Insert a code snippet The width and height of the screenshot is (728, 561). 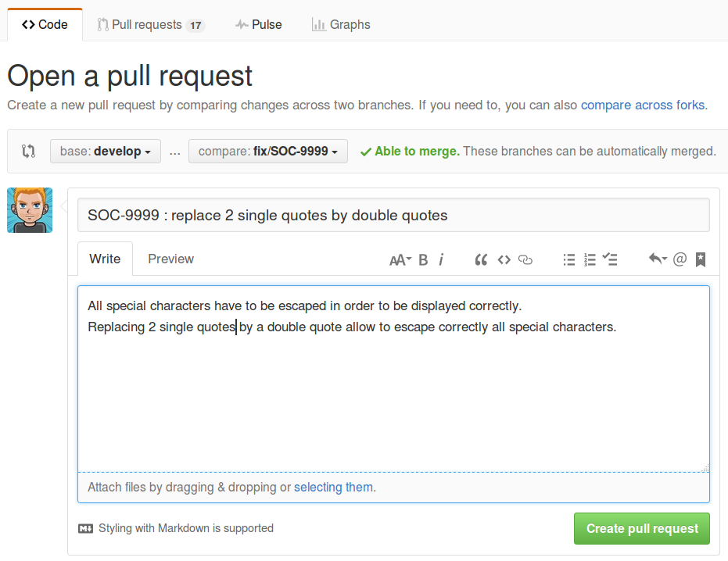point(504,259)
